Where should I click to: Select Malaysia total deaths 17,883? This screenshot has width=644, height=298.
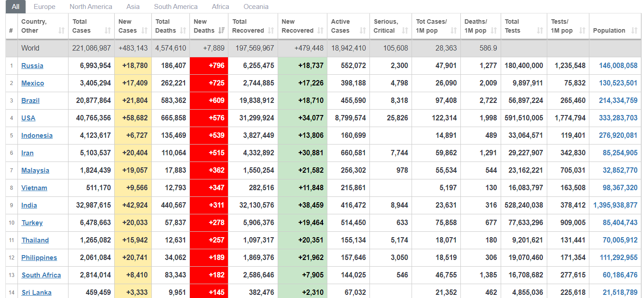[x=175, y=170]
